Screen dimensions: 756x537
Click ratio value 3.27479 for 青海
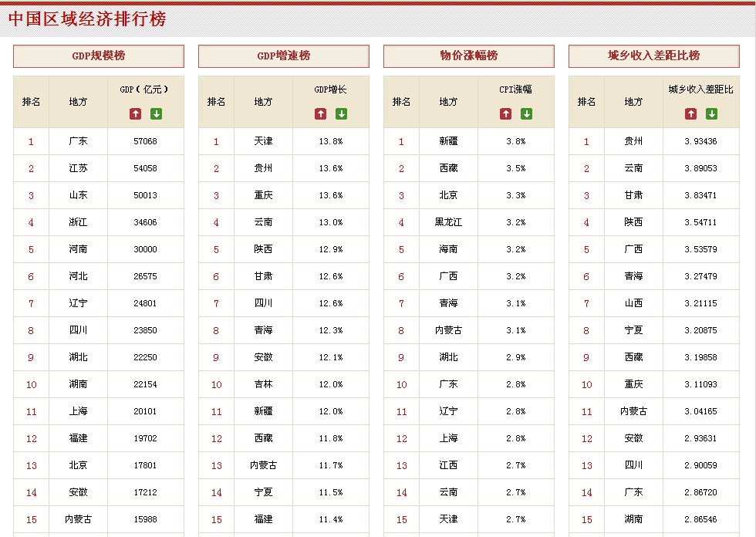700,276
